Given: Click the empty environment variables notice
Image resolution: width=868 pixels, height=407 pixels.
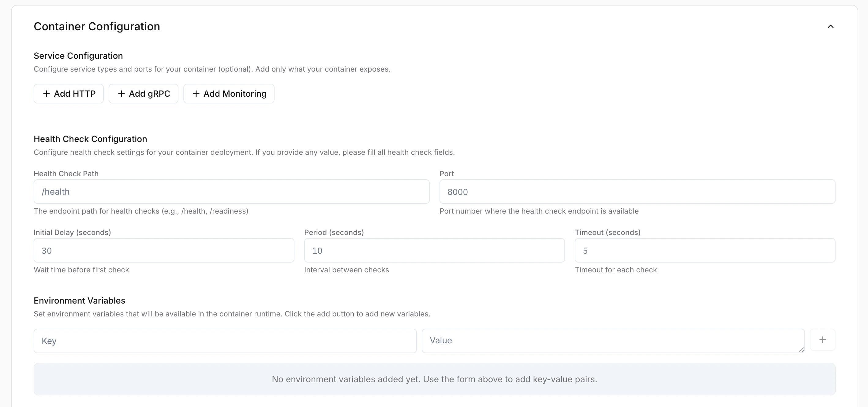Looking at the screenshot, I should 434,379.
